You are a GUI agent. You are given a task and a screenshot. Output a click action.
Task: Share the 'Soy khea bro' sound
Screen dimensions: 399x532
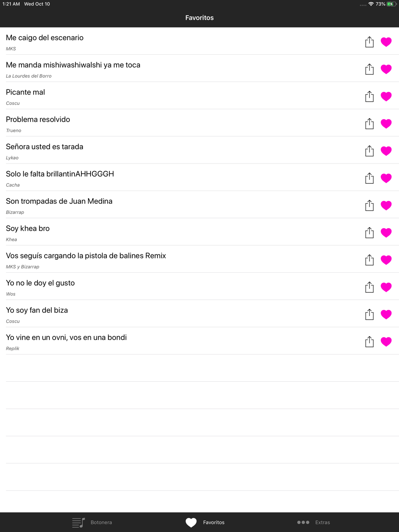click(x=369, y=233)
